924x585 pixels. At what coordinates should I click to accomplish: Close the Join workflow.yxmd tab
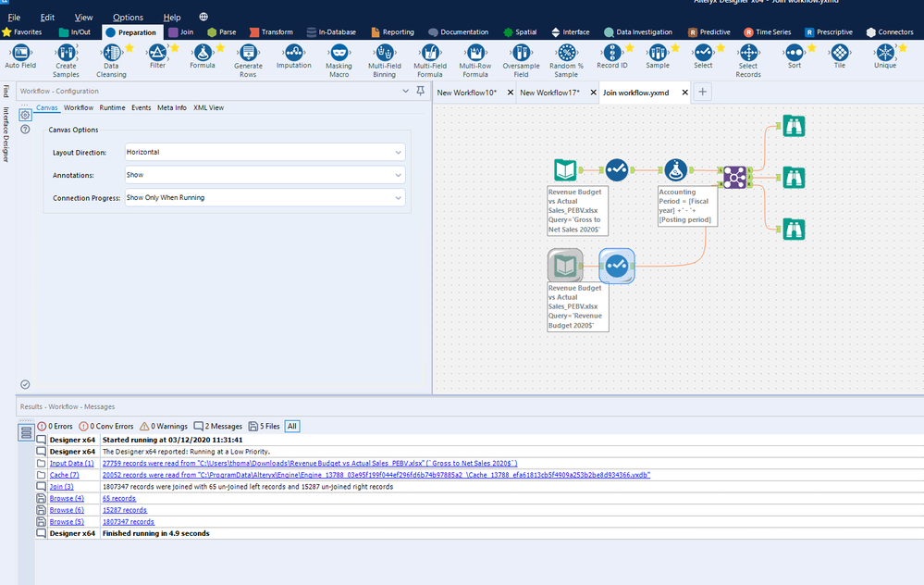coord(684,93)
